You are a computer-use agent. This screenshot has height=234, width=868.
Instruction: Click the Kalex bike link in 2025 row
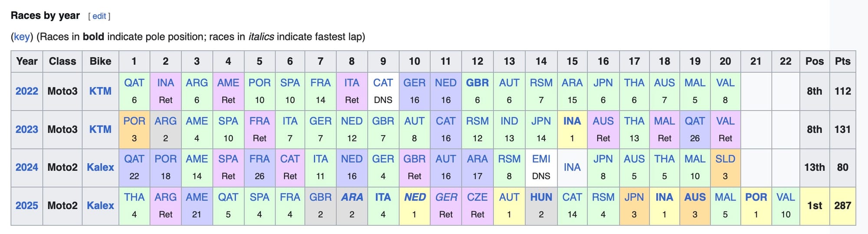(100, 205)
